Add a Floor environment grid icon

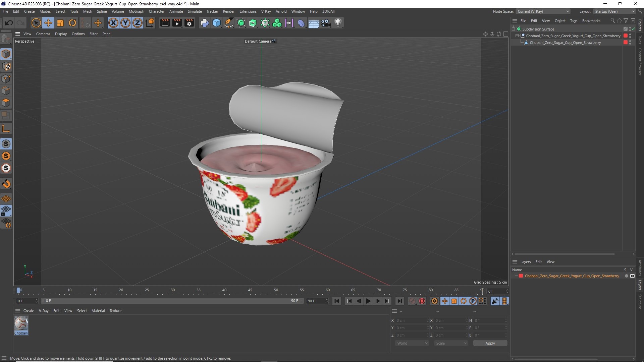tap(314, 23)
